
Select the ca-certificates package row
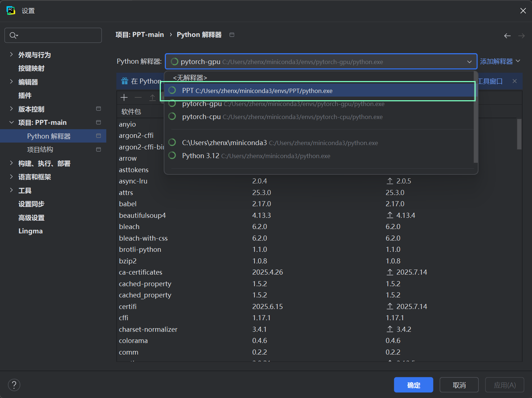tap(319, 272)
